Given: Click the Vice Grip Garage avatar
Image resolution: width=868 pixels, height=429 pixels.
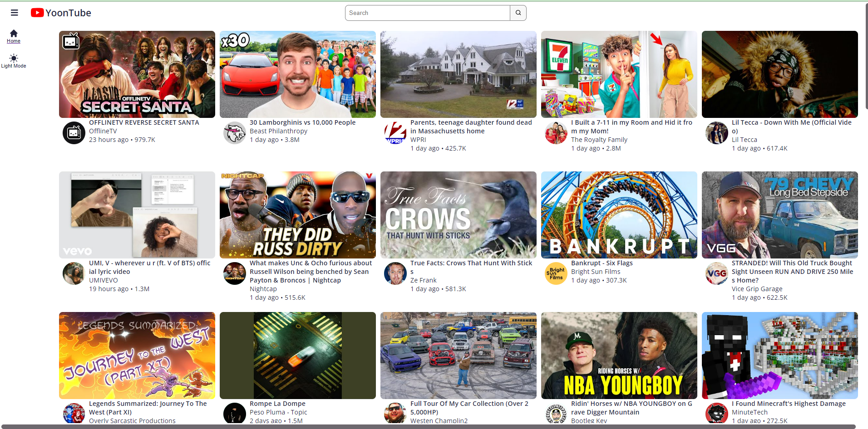Looking at the screenshot, I should click(716, 273).
